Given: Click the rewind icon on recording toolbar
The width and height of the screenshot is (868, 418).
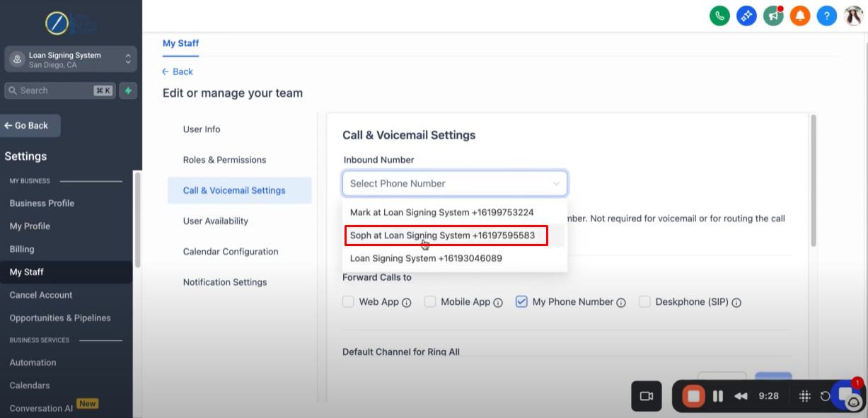Looking at the screenshot, I should pyautogui.click(x=741, y=396).
